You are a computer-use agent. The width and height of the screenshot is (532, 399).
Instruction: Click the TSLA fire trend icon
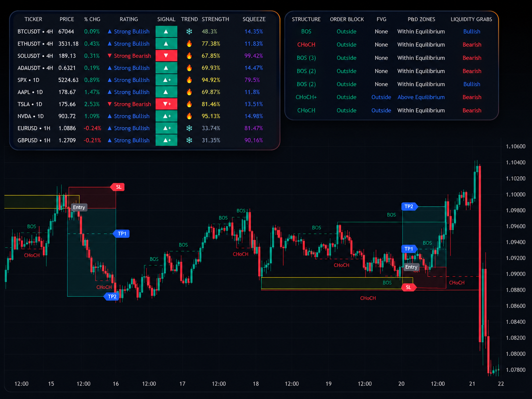pos(189,104)
